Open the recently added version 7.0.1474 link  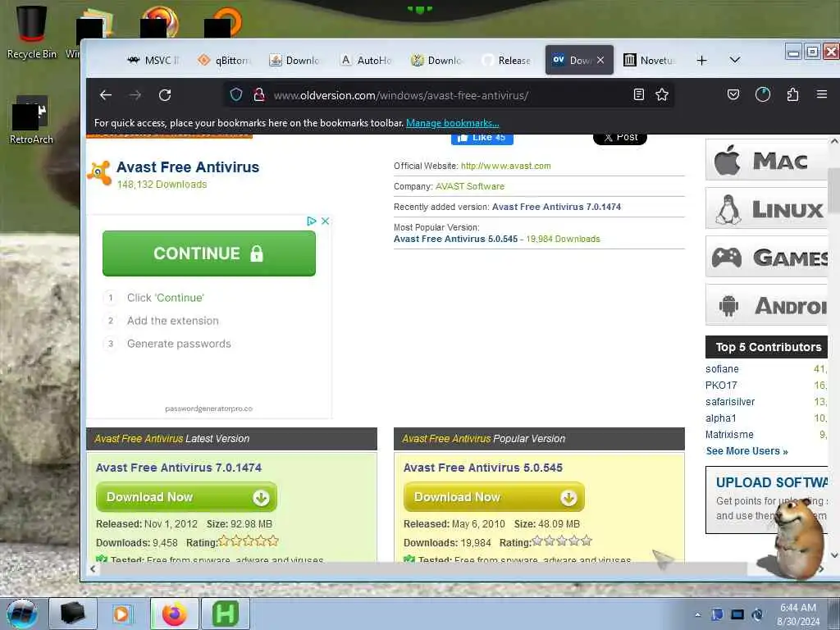pos(557,207)
